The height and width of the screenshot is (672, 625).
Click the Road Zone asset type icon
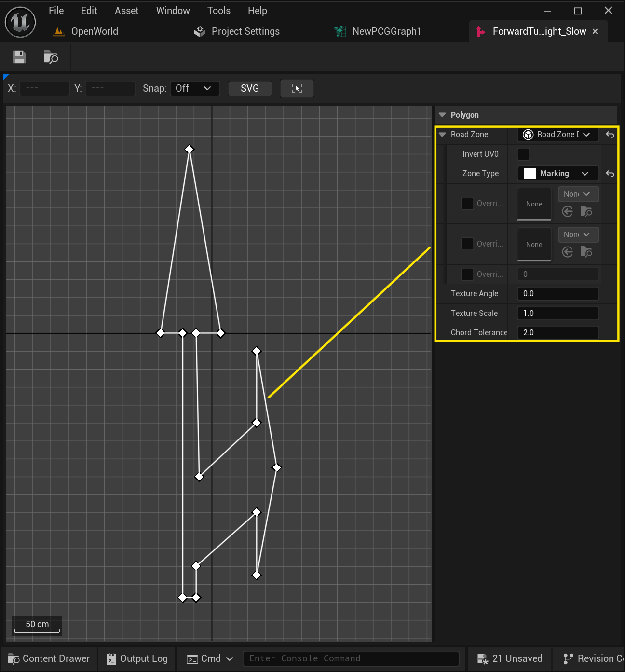point(528,135)
